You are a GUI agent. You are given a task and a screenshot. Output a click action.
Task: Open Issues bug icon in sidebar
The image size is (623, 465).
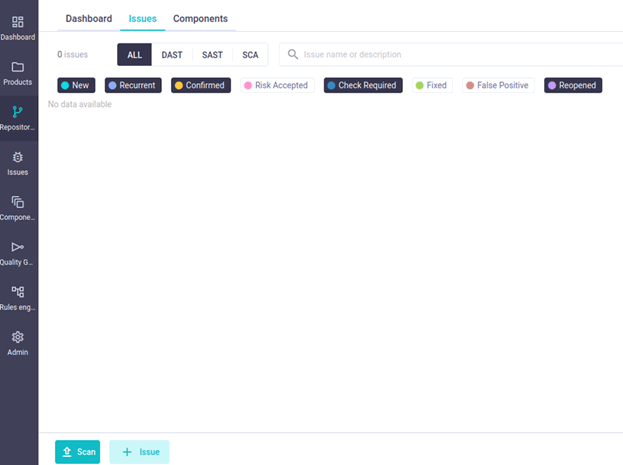[18, 162]
